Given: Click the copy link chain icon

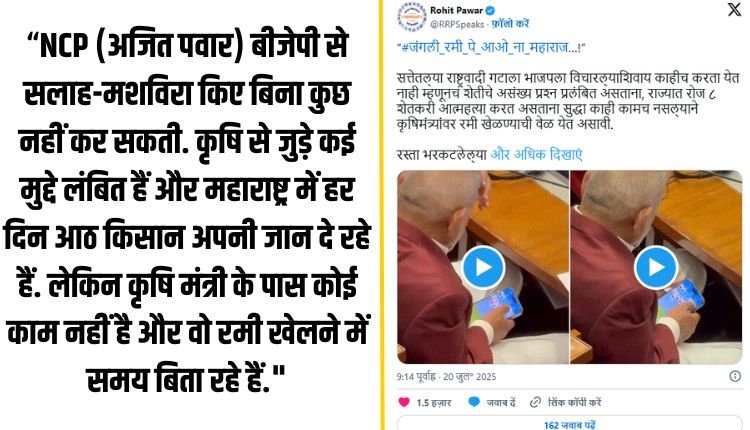Looking at the screenshot, I should (x=535, y=402).
